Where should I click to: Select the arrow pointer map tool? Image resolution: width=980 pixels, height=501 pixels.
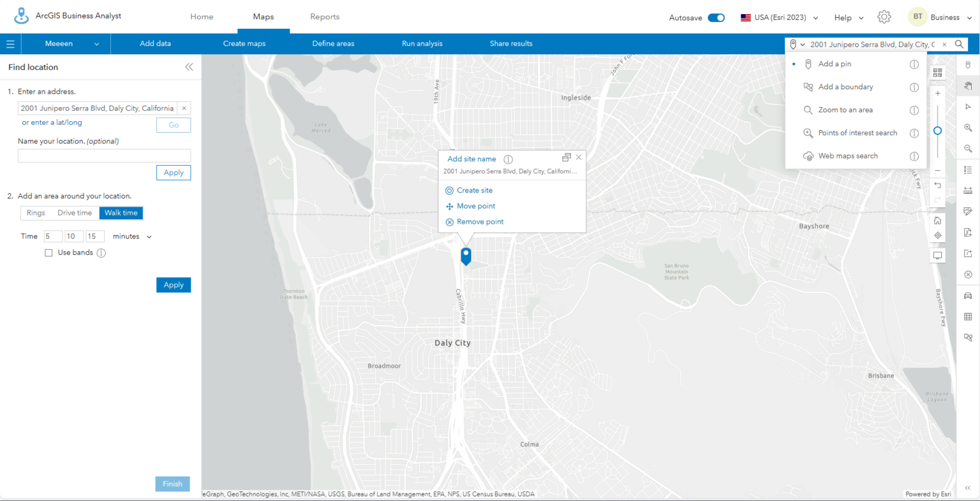click(x=968, y=107)
